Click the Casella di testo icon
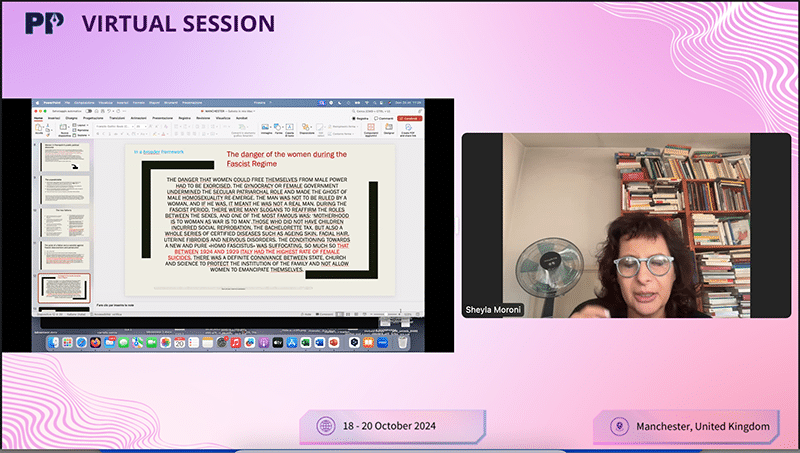This screenshot has width=800, height=453. pos(290,128)
